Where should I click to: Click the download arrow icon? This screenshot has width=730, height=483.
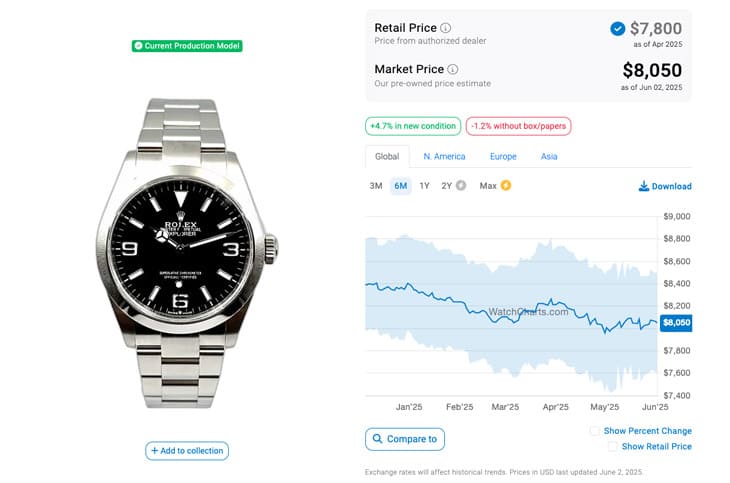(x=643, y=186)
